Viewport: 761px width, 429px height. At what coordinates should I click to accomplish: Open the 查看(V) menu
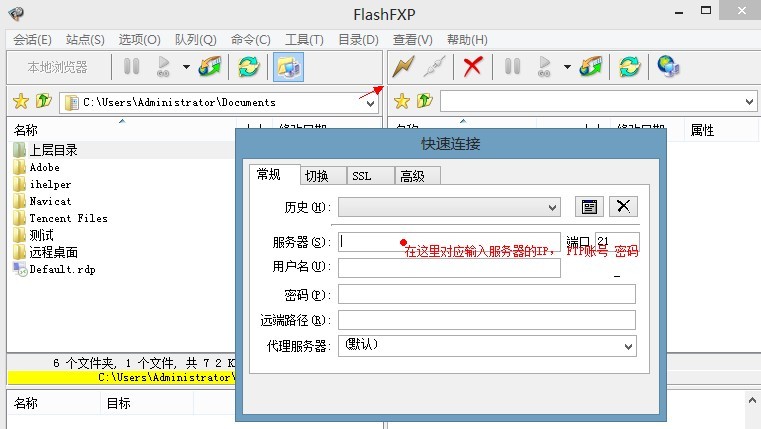[x=413, y=40]
